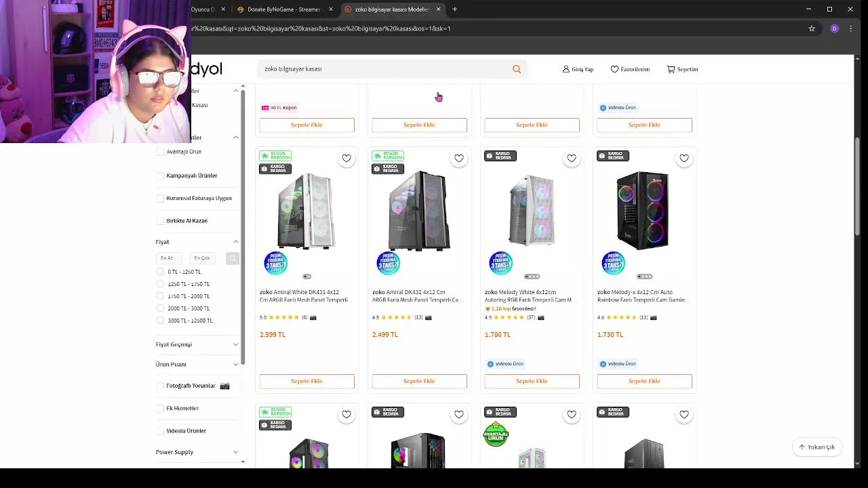
Task: Select the 1750 TL - 2000 TL price range
Action: [x=161, y=296]
